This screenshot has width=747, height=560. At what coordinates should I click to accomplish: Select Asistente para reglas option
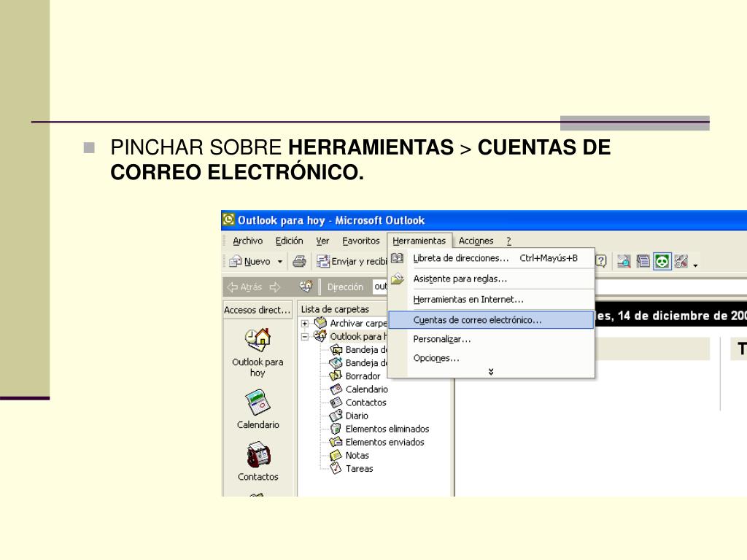pos(491,279)
